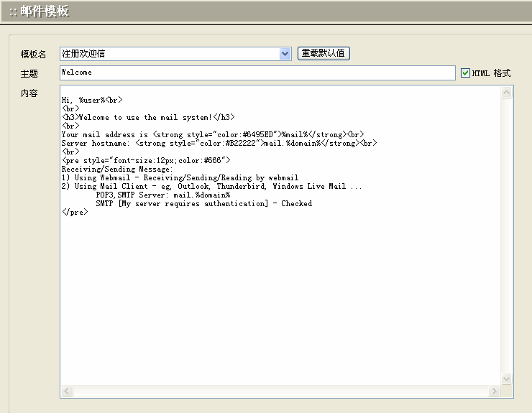
Task: Place cursor on the h3 Welcome line
Action: tap(148, 117)
